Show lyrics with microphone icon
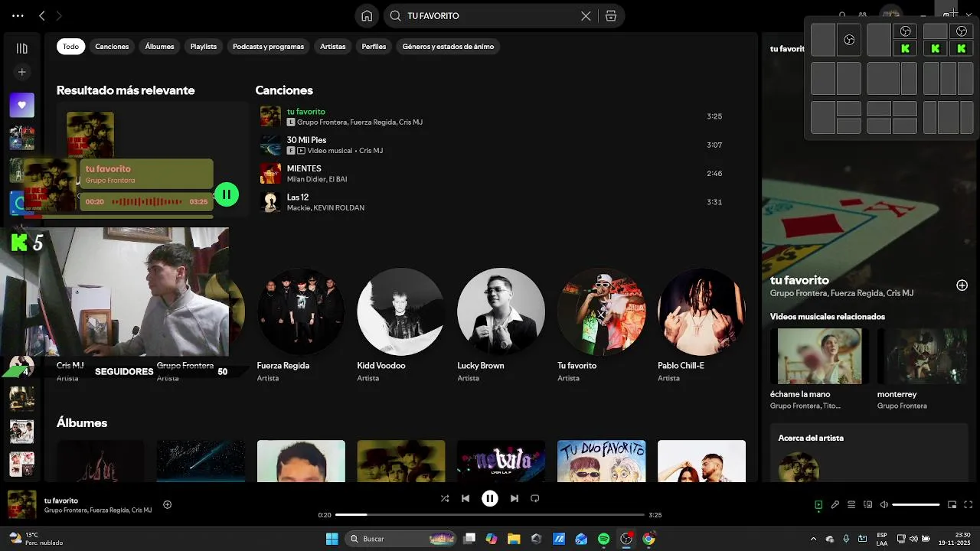This screenshot has width=980, height=551. pyautogui.click(x=835, y=505)
